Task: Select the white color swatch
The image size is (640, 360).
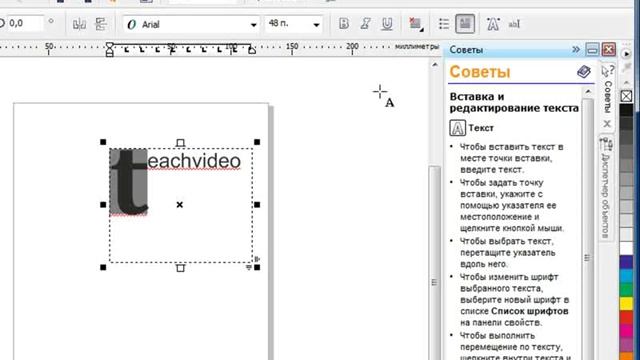Action: point(627,248)
